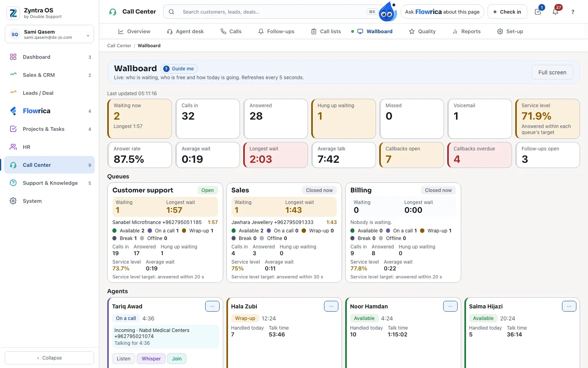588x368 pixels.
Task: Collapse the sidebar
Action: pyautogui.click(x=49, y=358)
